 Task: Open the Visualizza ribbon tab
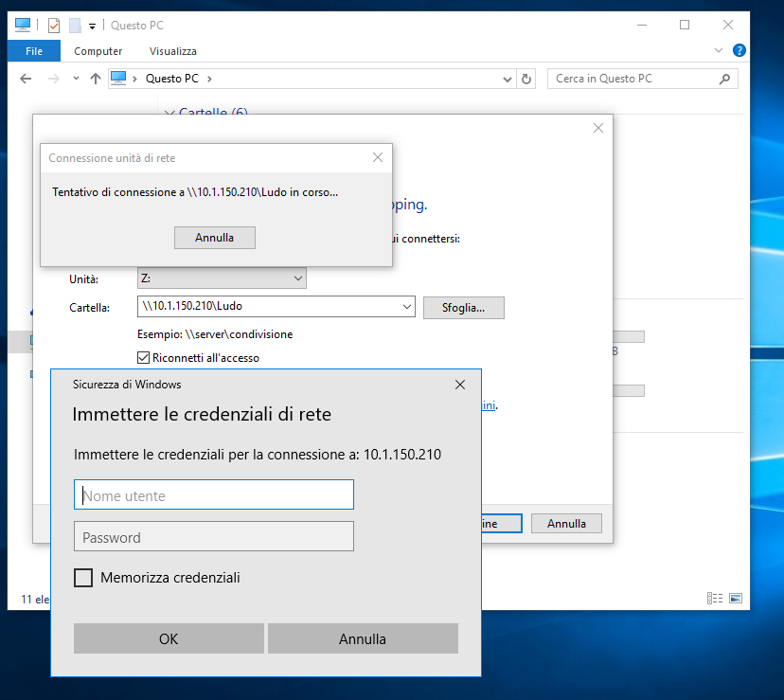[x=173, y=51]
